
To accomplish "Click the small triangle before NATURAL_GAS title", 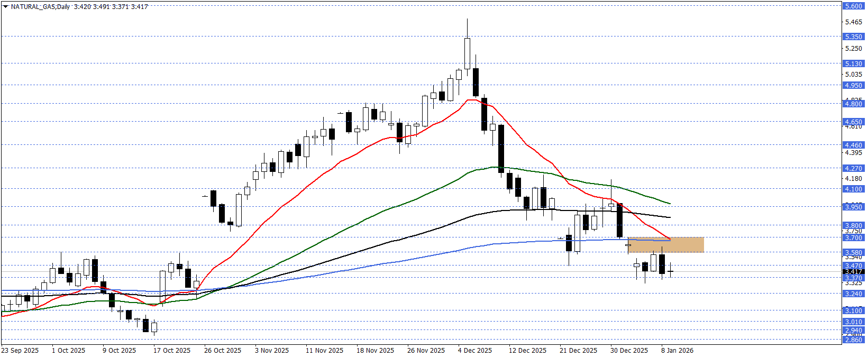I will (x=5, y=7).
